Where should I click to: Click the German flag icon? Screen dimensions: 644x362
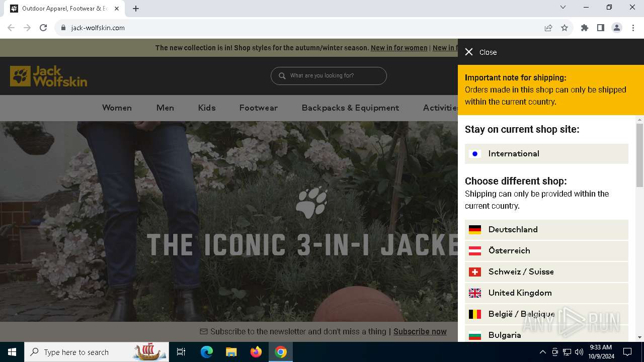(x=475, y=230)
